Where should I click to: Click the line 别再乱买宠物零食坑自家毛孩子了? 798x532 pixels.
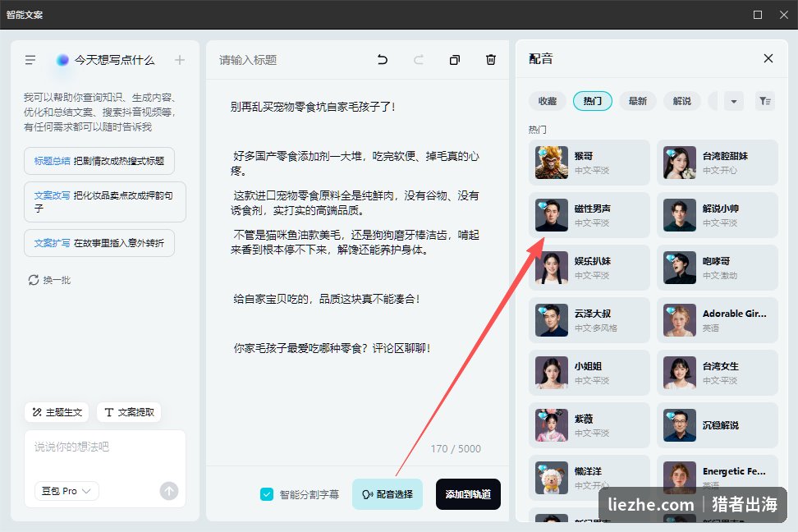pyautogui.click(x=313, y=107)
